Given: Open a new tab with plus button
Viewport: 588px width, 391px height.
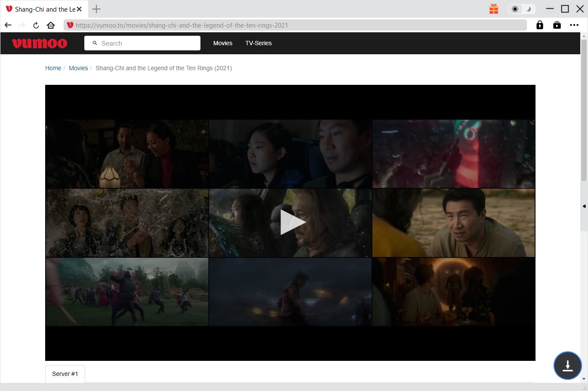Looking at the screenshot, I should (96, 9).
